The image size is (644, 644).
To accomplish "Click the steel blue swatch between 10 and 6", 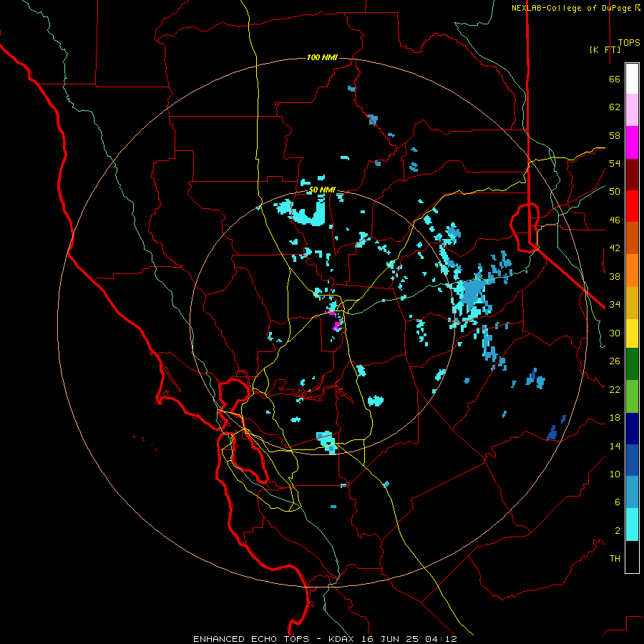I will point(632,492).
